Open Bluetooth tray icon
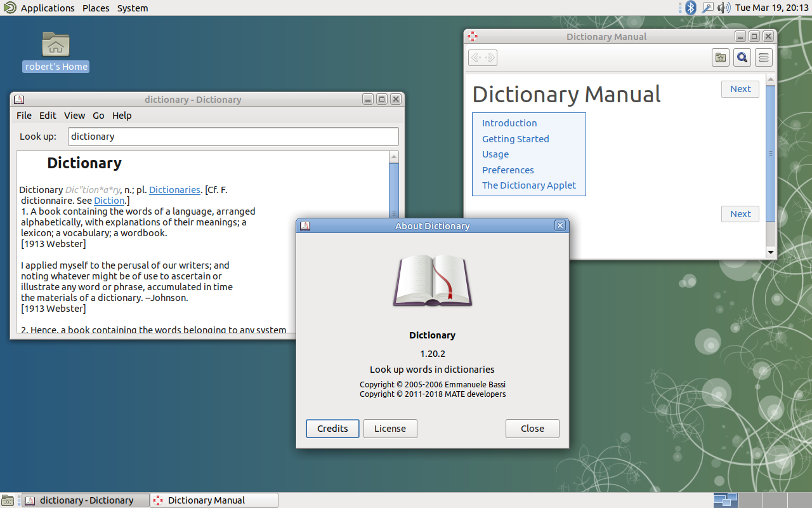The width and height of the screenshot is (812, 508). pyautogui.click(x=691, y=8)
